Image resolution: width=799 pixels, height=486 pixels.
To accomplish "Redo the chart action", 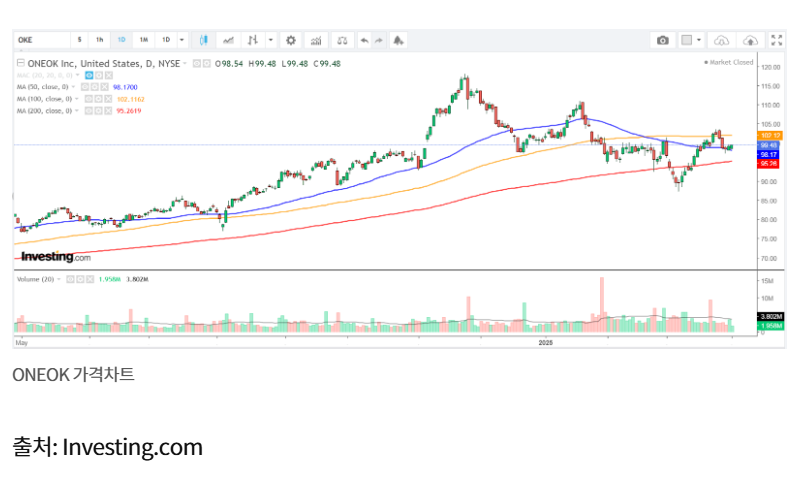I will (x=379, y=40).
